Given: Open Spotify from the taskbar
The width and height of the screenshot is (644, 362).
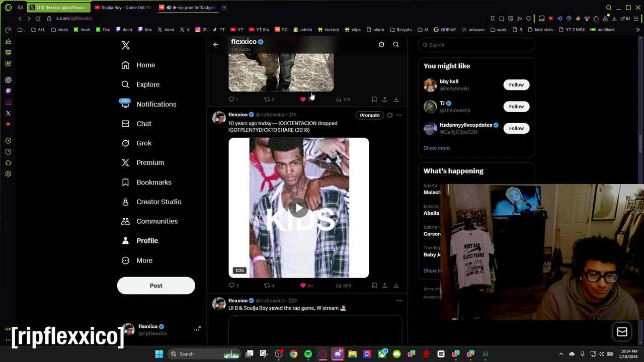Looking at the screenshot, I should [308, 354].
